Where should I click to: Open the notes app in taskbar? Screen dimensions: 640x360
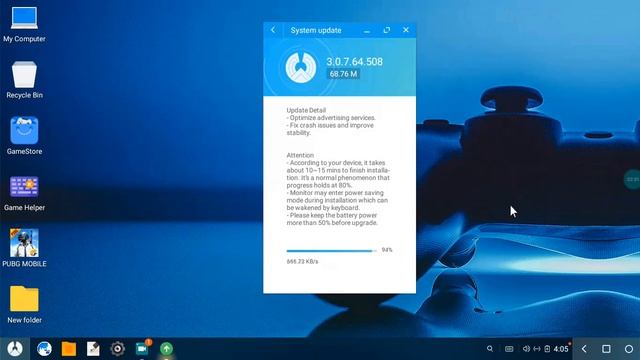[x=93, y=349]
